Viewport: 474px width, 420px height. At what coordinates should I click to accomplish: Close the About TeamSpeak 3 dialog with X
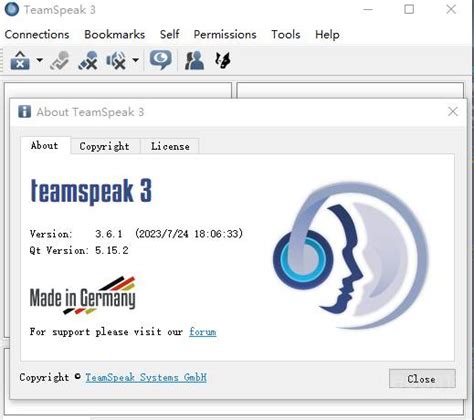point(453,112)
